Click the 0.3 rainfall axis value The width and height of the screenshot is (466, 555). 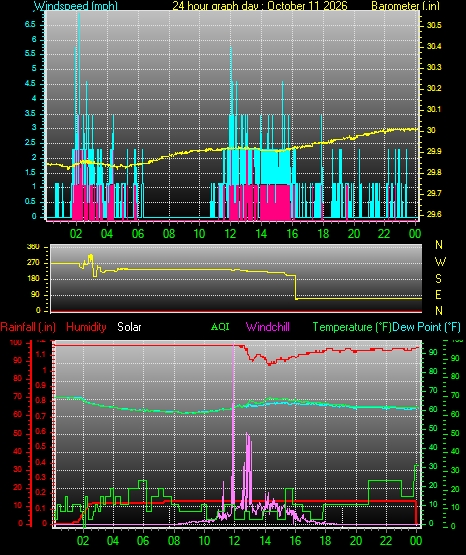41,477
